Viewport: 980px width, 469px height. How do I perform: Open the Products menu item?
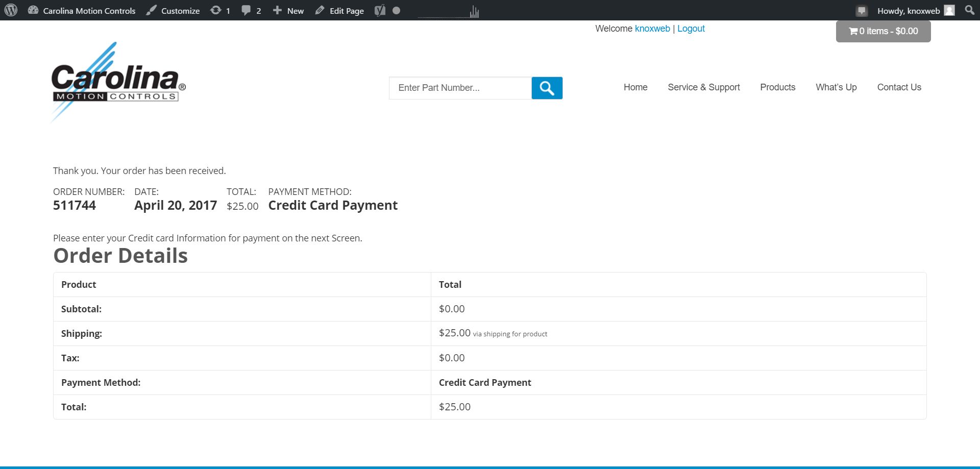(x=778, y=87)
